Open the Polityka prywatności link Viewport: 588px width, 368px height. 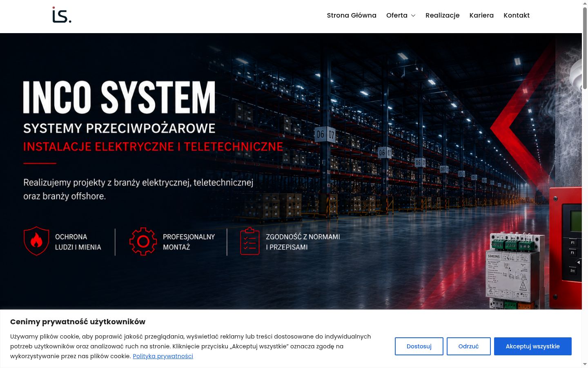coord(163,356)
